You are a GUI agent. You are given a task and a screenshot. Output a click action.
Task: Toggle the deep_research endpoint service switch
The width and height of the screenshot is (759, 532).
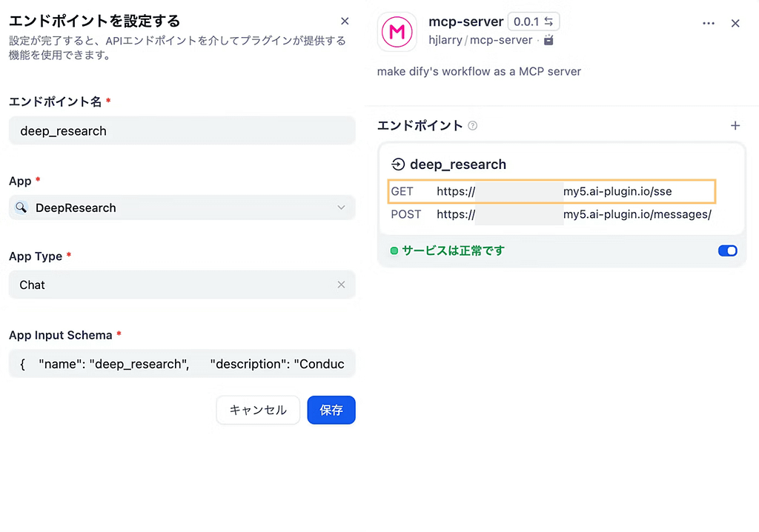point(727,251)
